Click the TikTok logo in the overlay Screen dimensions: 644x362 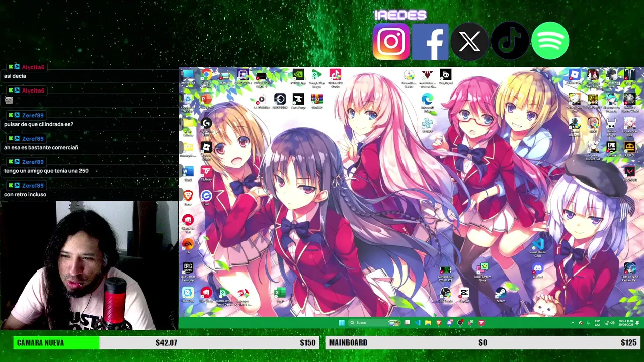(510, 41)
